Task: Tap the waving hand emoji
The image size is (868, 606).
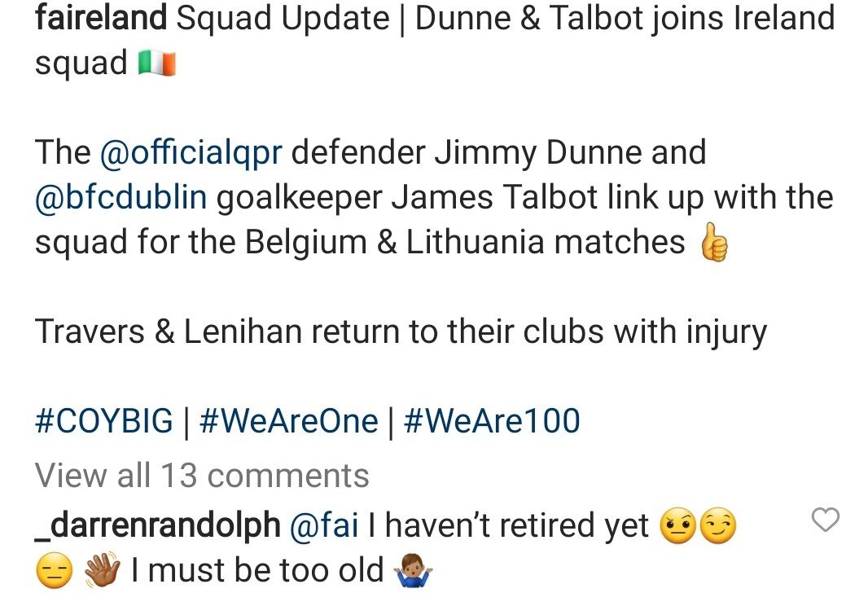Action: pyautogui.click(x=102, y=569)
